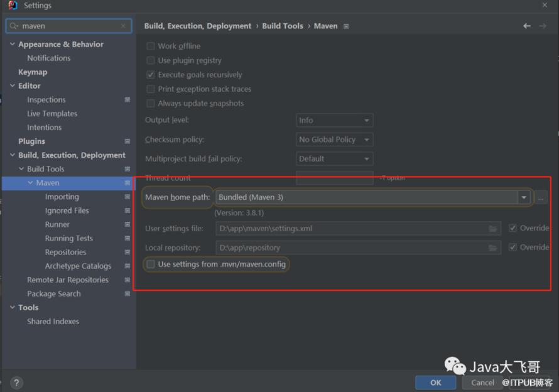
Task: Toggle Use settings from .mvn/maven.config
Action: pos(151,264)
